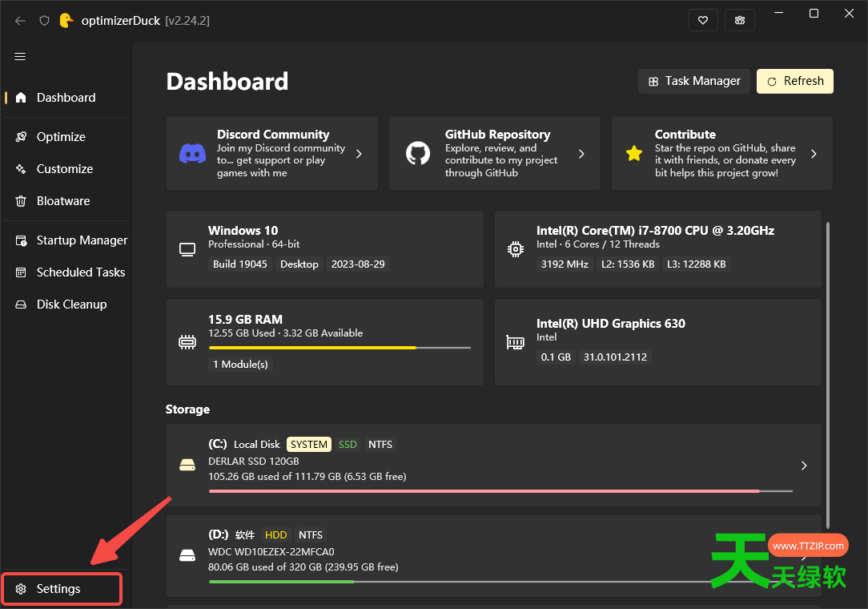Click the RAM module icon
This screenshot has width=868, height=609.
(x=187, y=342)
